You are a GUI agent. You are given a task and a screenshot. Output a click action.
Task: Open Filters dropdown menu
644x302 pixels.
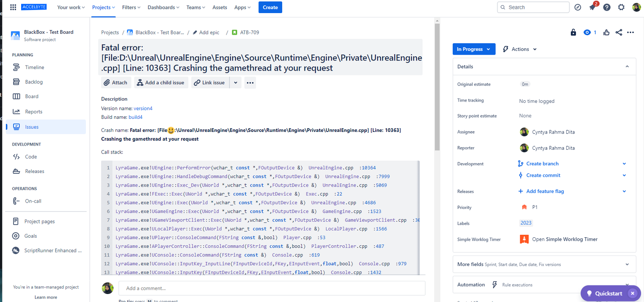pyautogui.click(x=132, y=7)
